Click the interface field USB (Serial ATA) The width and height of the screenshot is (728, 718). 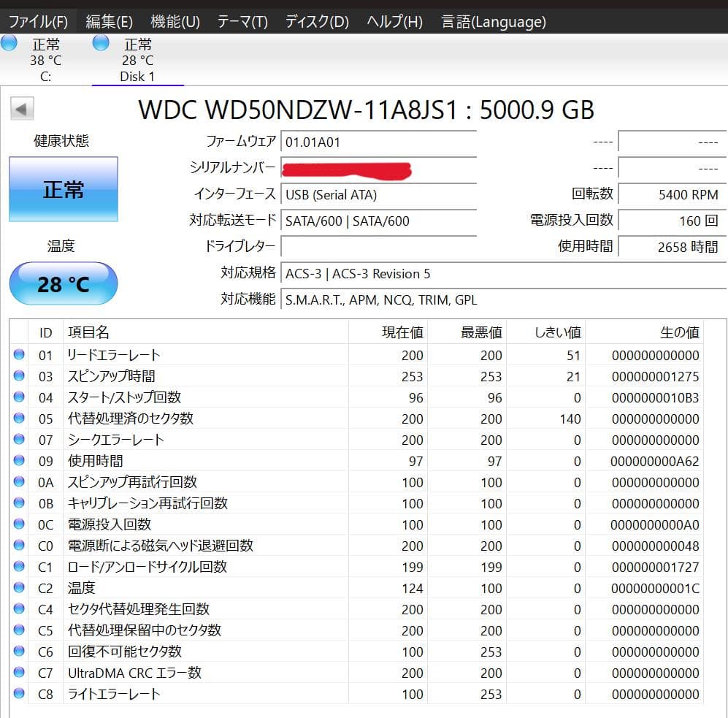tap(379, 194)
